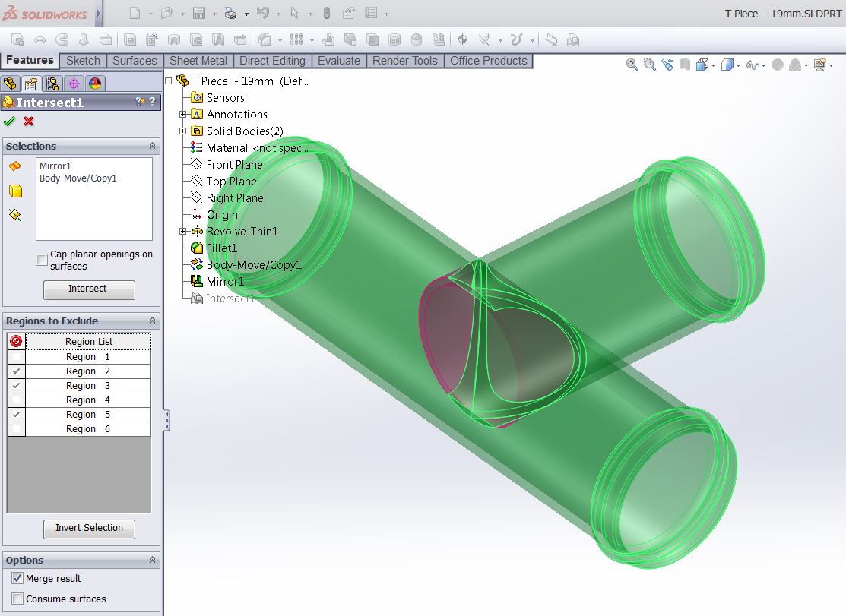Collapse the Regions to Exclude section

152,321
